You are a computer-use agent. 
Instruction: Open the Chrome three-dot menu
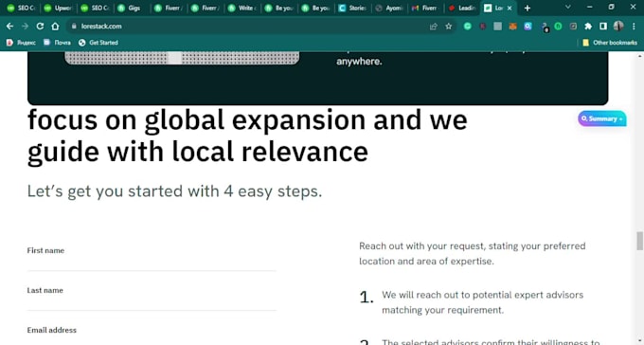tap(634, 27)
